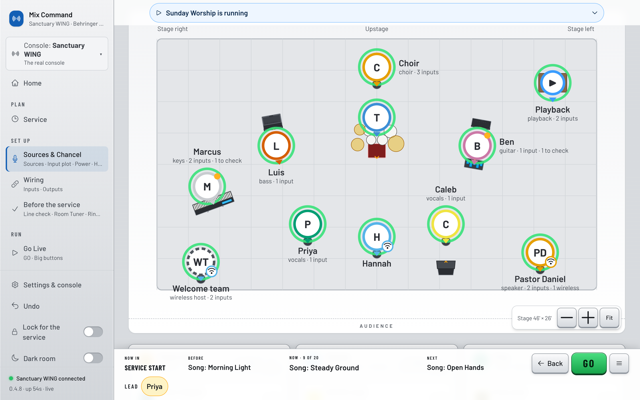Click the amp behind Ben
Image resolution: width=640 pixels, height=400 pixels.
pos(481,123)
